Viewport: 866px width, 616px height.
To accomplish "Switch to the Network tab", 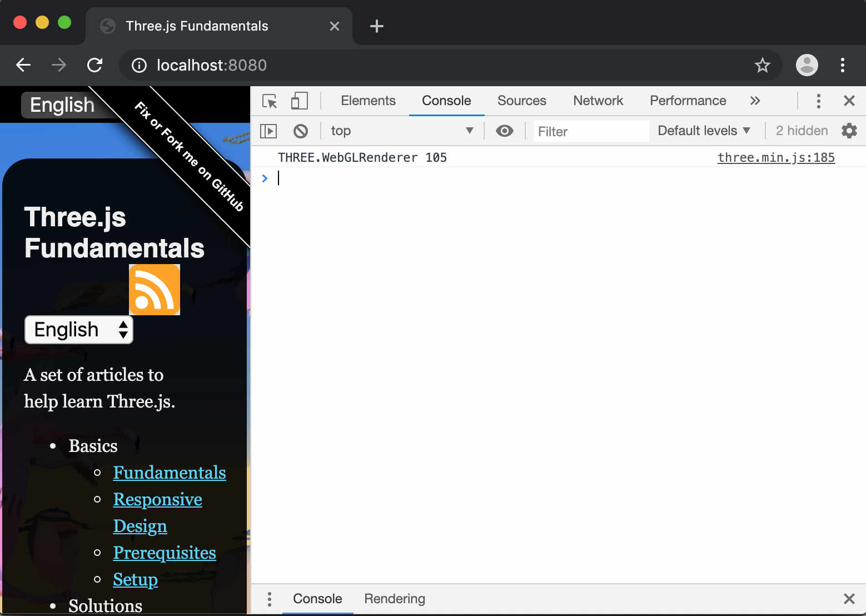I will tap(598, 101).
